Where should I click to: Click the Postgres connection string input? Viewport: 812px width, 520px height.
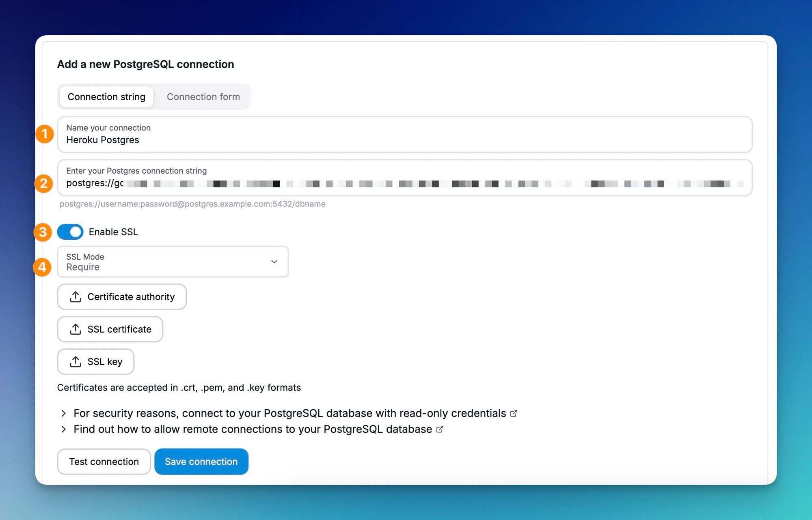[x=406, y=183]
